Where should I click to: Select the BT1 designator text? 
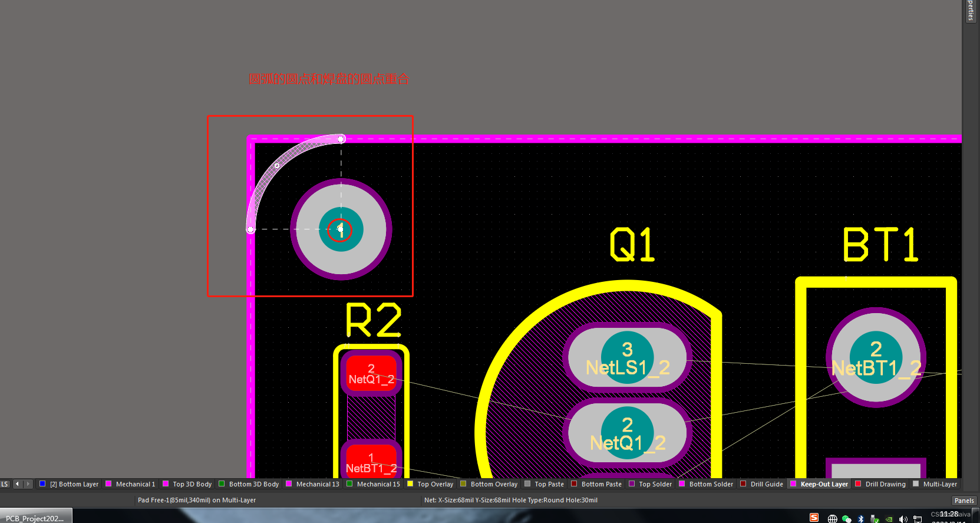point(880,245)
